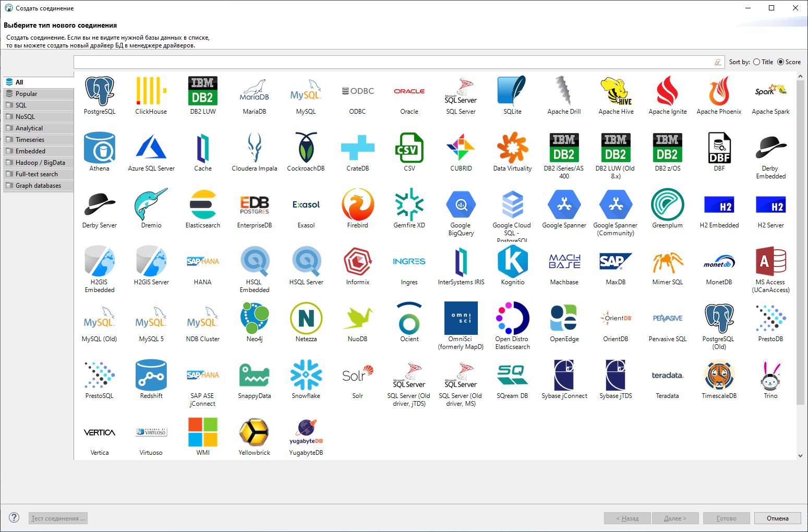
Task: Select the Dremio narwhal icon
Action: pos(151,205)
